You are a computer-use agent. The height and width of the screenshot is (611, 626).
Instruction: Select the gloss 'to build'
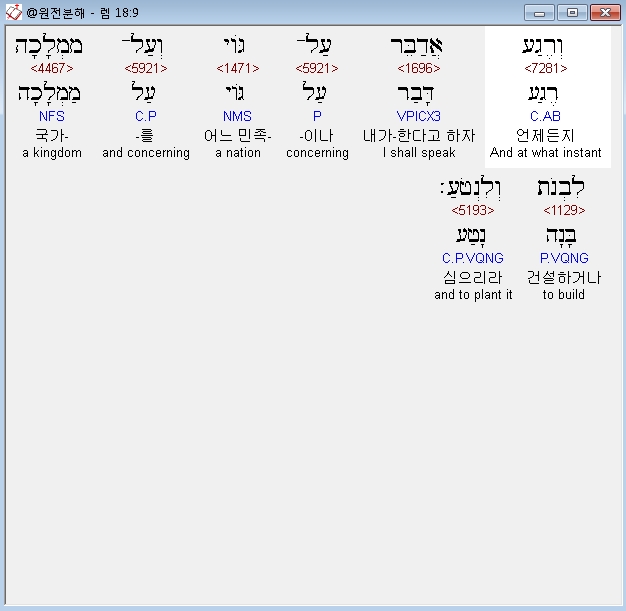click(x=564, y=294)
